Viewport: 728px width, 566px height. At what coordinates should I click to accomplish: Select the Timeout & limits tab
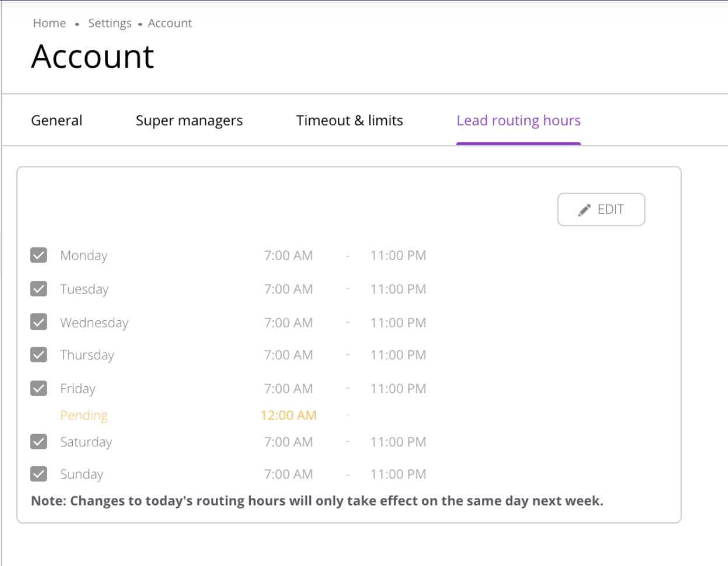[x=349, y=121]
